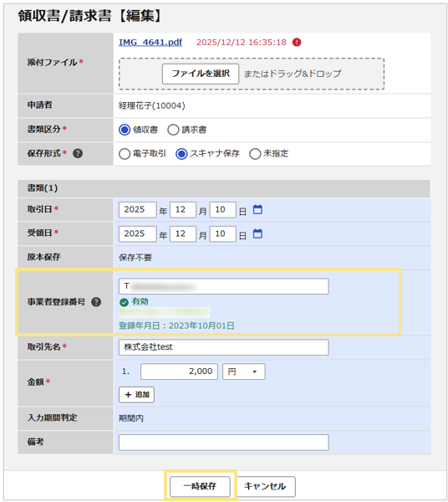Click the 受領日 year field
448x502 pixels.
pos(138,234)
